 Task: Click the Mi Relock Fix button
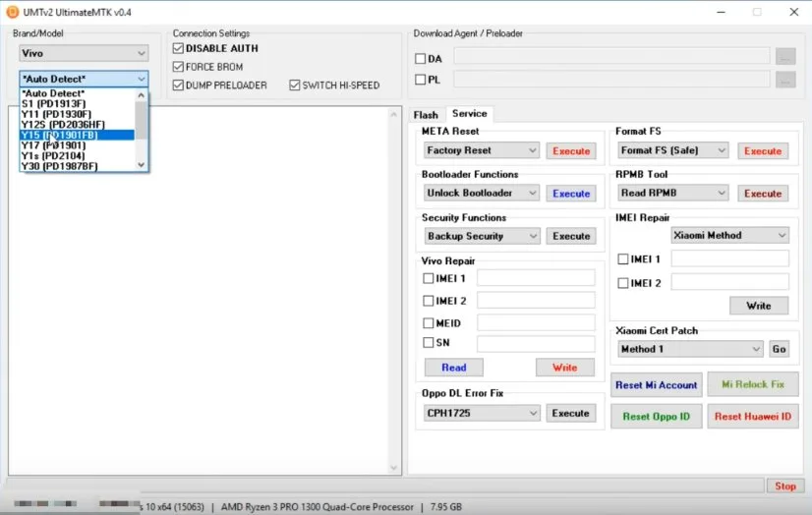pos(753,385)
